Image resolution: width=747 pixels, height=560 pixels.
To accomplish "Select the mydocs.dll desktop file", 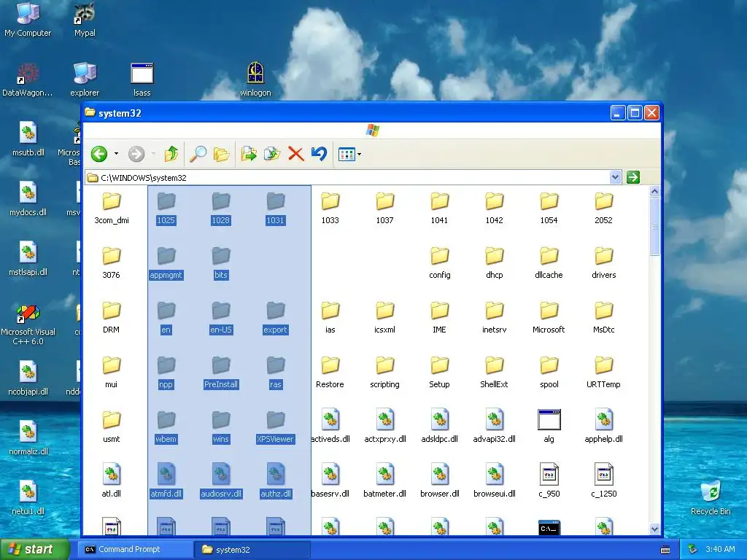I will [28, 200].
